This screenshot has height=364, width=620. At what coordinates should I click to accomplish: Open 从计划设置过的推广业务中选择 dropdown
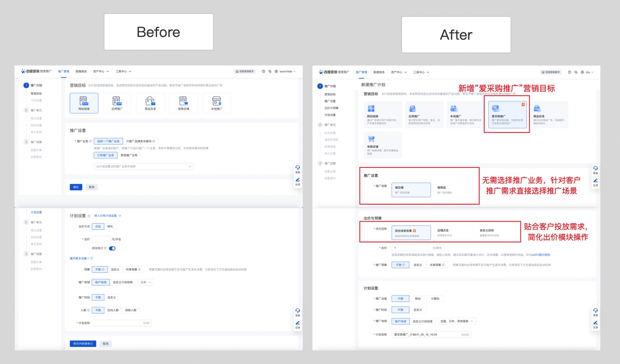pyautogui.click(x=143, y=166)
